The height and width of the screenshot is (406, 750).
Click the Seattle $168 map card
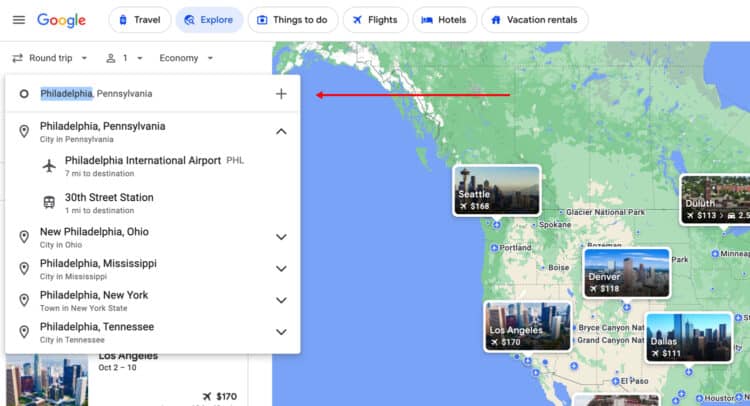497,190
